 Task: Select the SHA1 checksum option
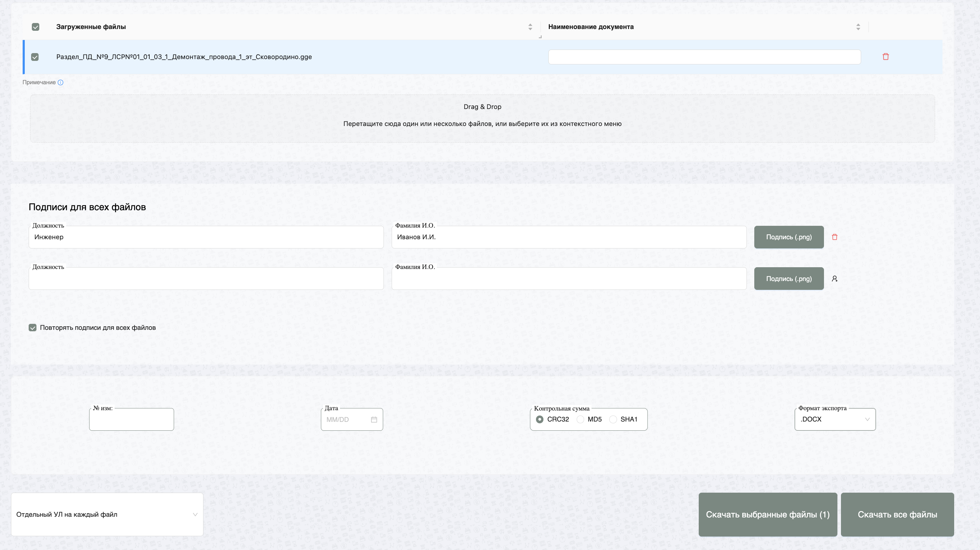click(x=613, y=419)
